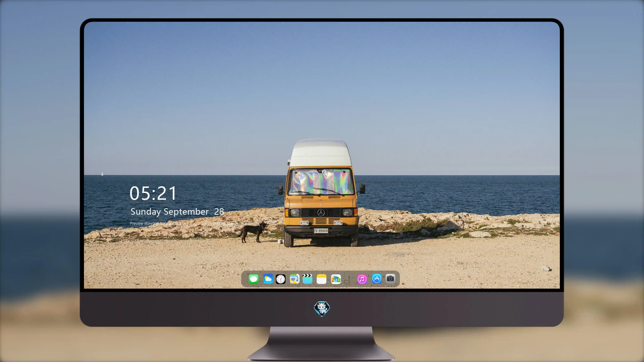Click the 05:21 clock display
The height and width of the screenshot is (362, 644).
(153, 193)
